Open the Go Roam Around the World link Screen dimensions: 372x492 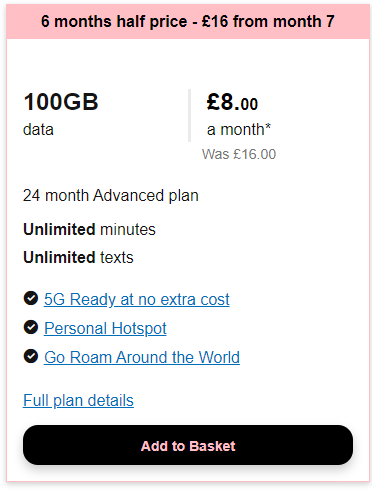point(142,357)
